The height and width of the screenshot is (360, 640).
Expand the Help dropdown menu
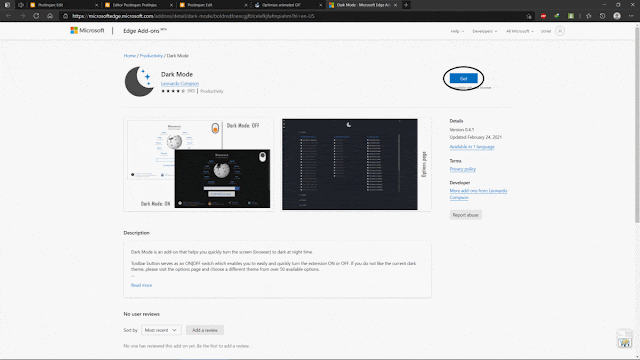point(457,31)
